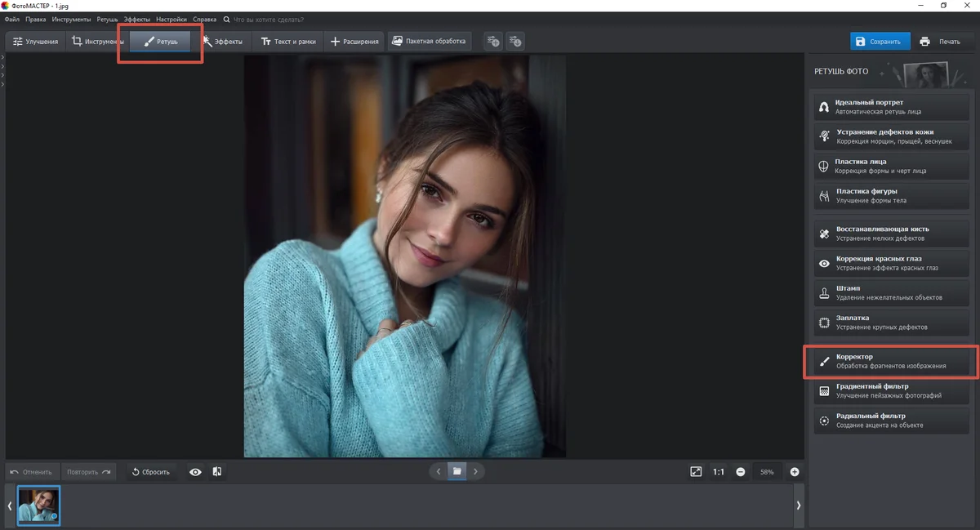Toggle the before/after compare icon

217,472
